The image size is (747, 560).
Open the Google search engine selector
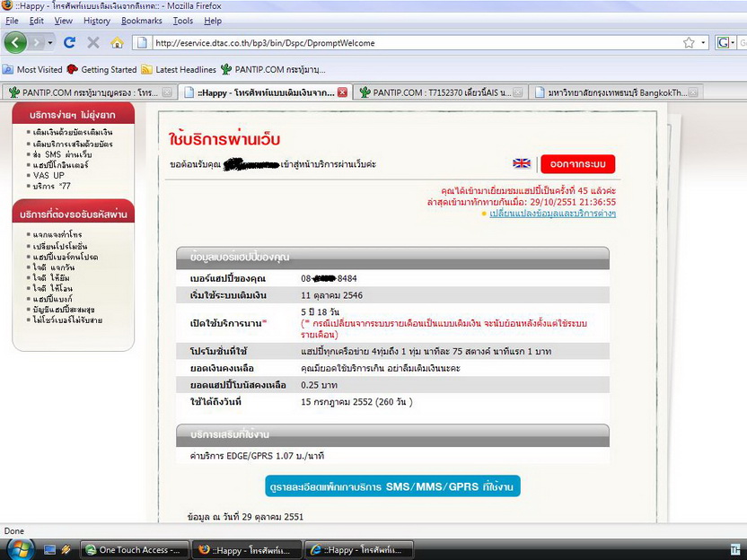(725, 43)
